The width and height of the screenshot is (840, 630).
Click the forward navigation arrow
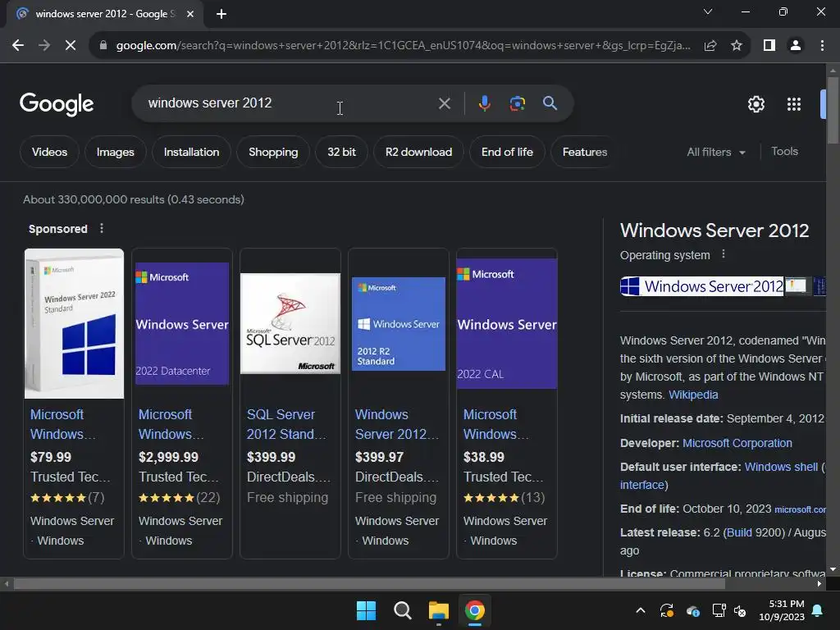coord(44,46)
